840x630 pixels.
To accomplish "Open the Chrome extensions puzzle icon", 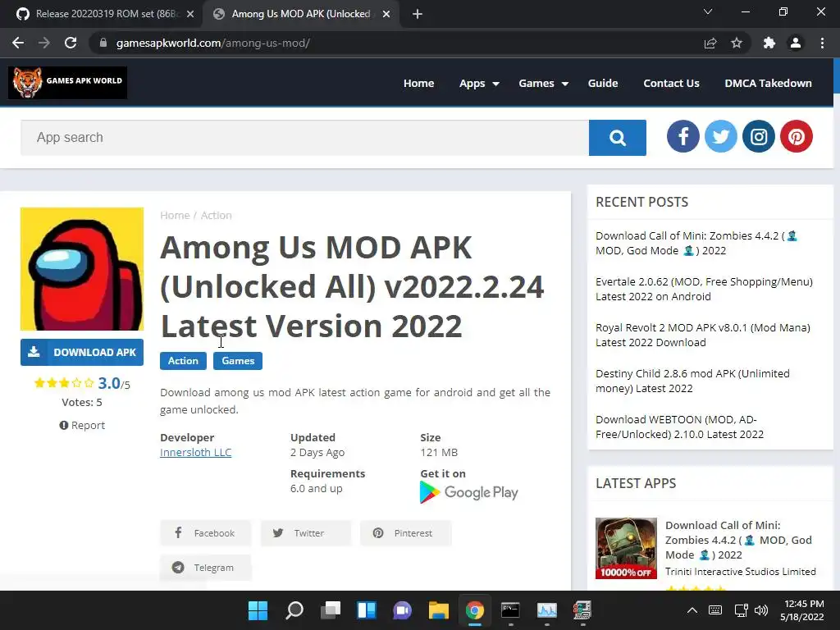I will [x=769, y=43].
